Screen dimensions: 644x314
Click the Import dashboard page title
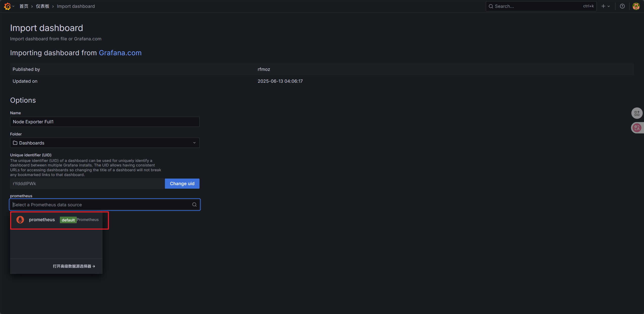[x=46, y=28]
